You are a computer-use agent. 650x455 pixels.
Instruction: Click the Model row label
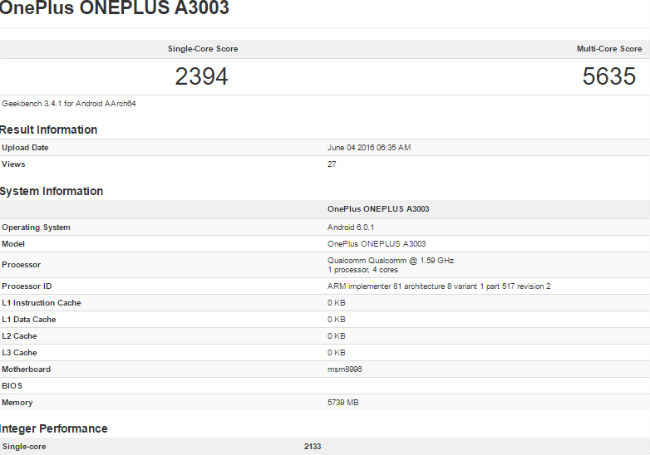pos(13,244)
